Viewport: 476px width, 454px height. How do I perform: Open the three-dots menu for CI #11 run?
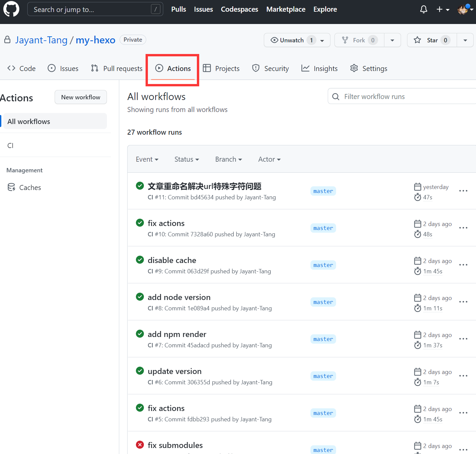point(463,191)
